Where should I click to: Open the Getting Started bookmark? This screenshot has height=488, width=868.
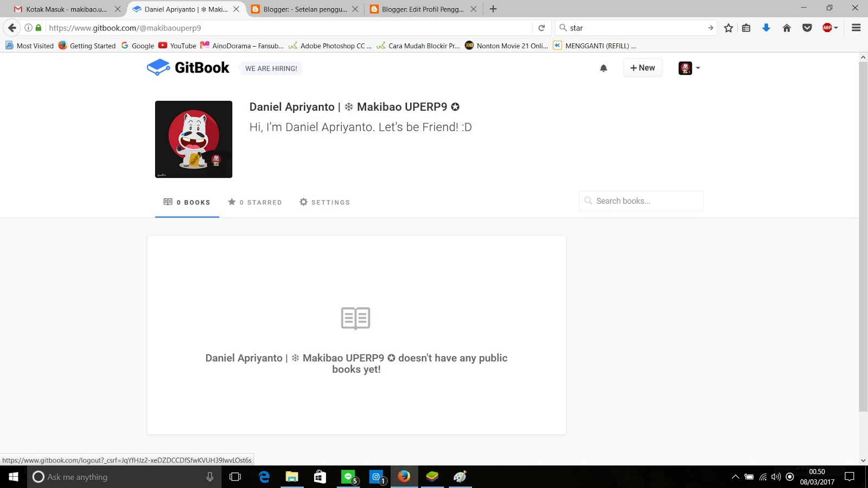tap(87, 46)
